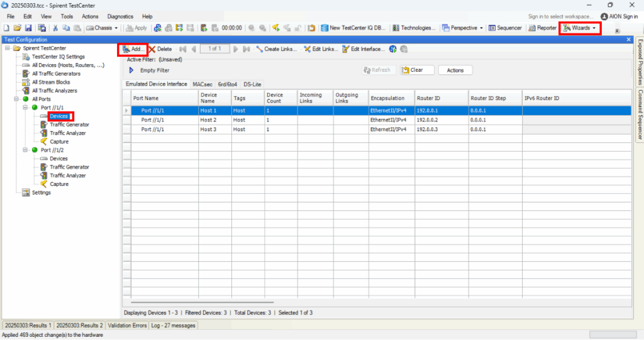Open 20250303:Results 2 tab
Image resolution: width=644 pixels, height=340 pixels.
79,326
